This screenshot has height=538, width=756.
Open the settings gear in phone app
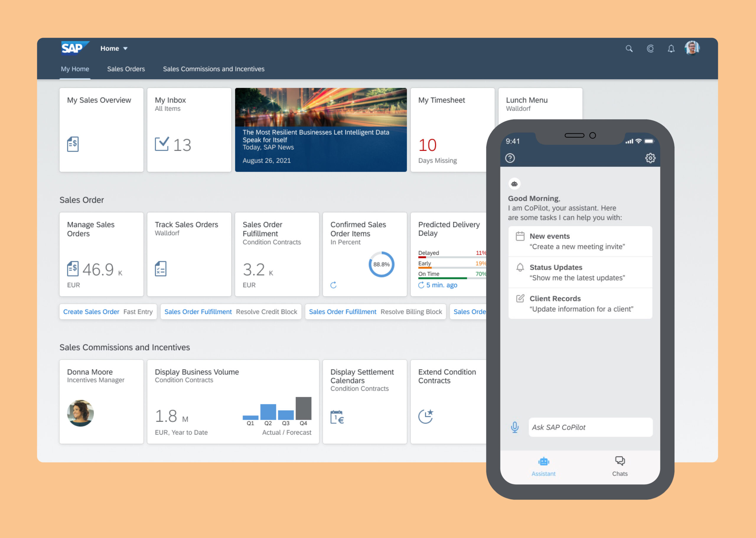click(650, 158)
